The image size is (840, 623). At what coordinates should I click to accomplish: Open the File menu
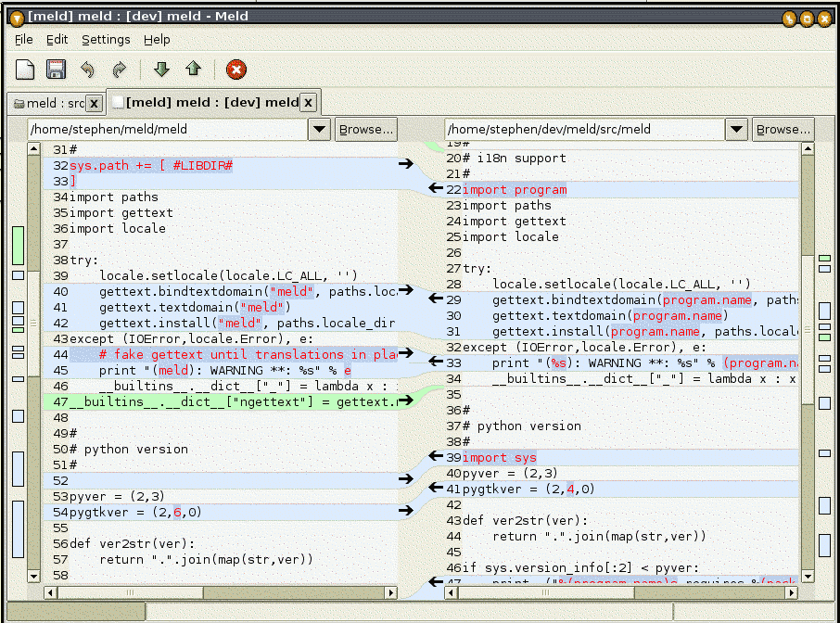24,40
